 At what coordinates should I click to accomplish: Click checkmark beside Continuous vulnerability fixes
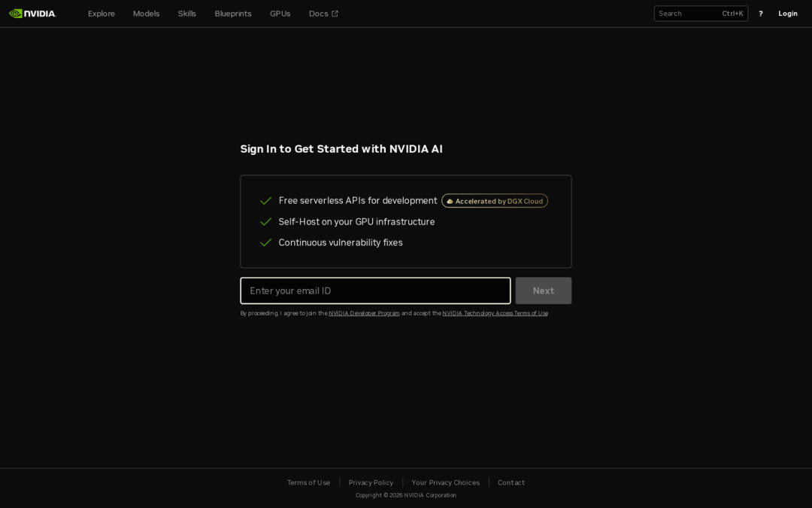click(265, 242)
